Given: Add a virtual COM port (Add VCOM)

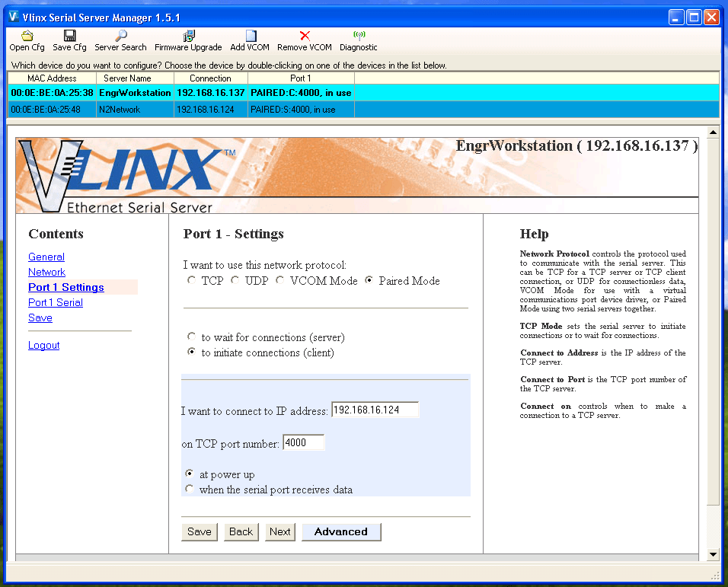Looking at the screenshot, I should (x=250, y=41).
